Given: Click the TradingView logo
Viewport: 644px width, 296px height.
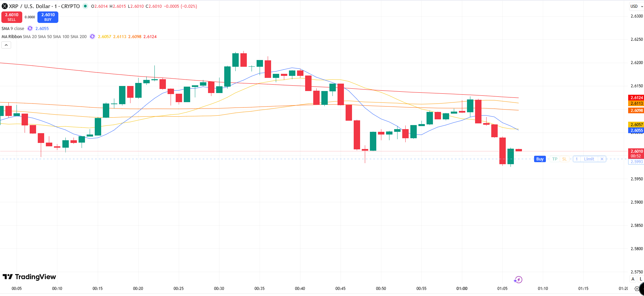Looking at the screenshot, I should click(29, 277).
